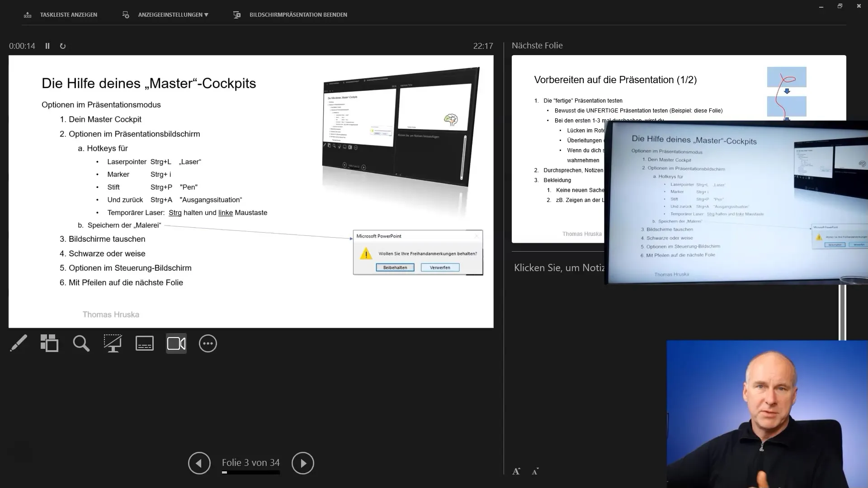
Task: Click the elapsed time 0:00:14
Action: coord(22,46)
